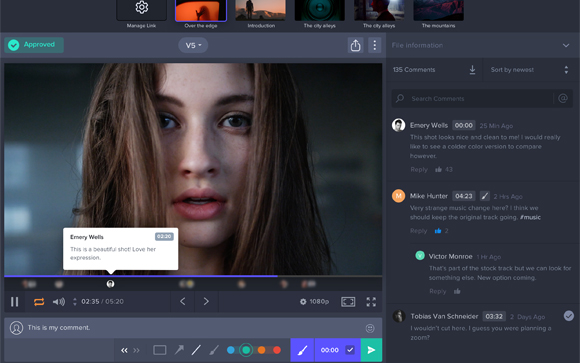Jump to Mike Hunter 04:23 timestamp
580x363 pixels.
pos(463,196)
